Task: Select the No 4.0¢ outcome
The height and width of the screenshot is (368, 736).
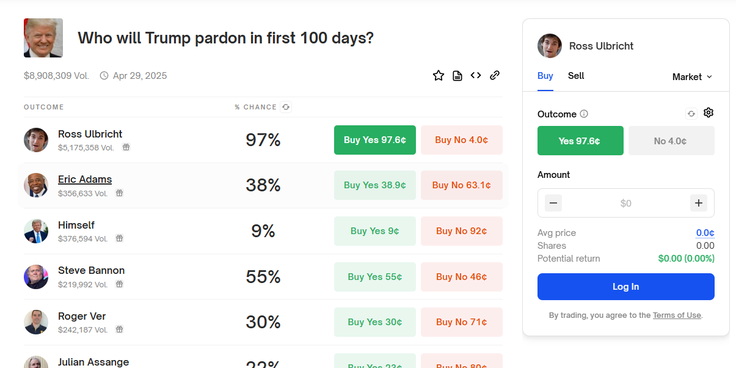Action: 671,140
